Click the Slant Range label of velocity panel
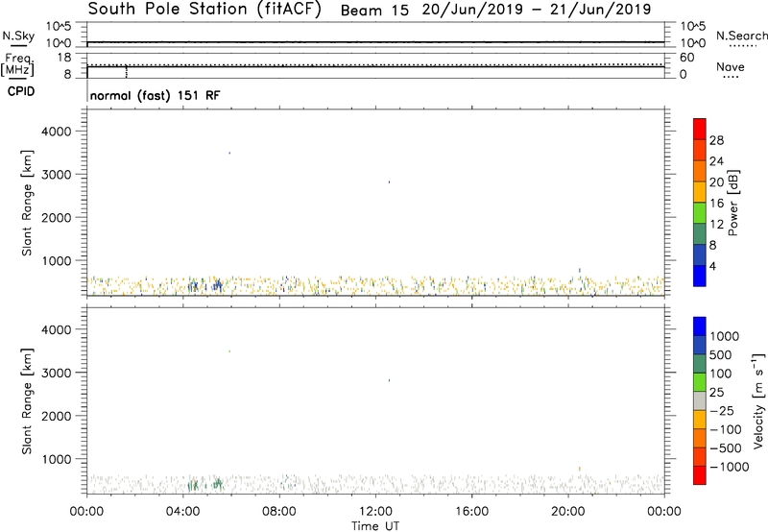The height and width of the screenshot is (532, 768). [x=27, y=401]
